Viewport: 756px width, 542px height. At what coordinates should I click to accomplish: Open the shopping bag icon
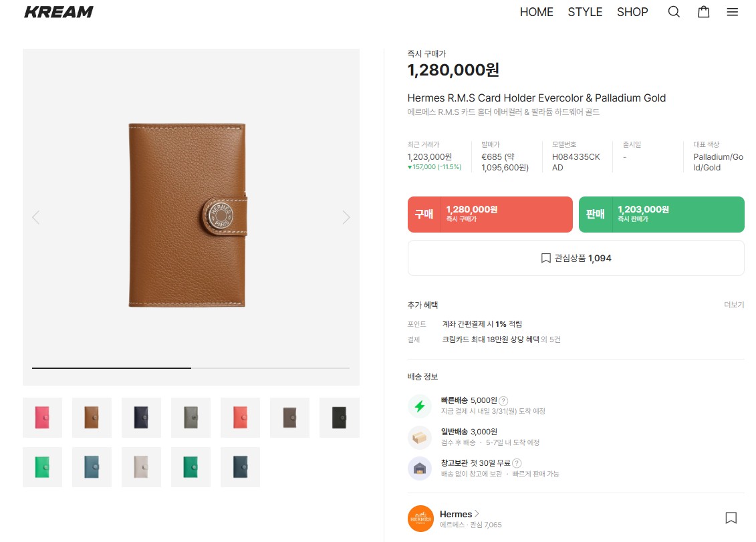point(703,12)
